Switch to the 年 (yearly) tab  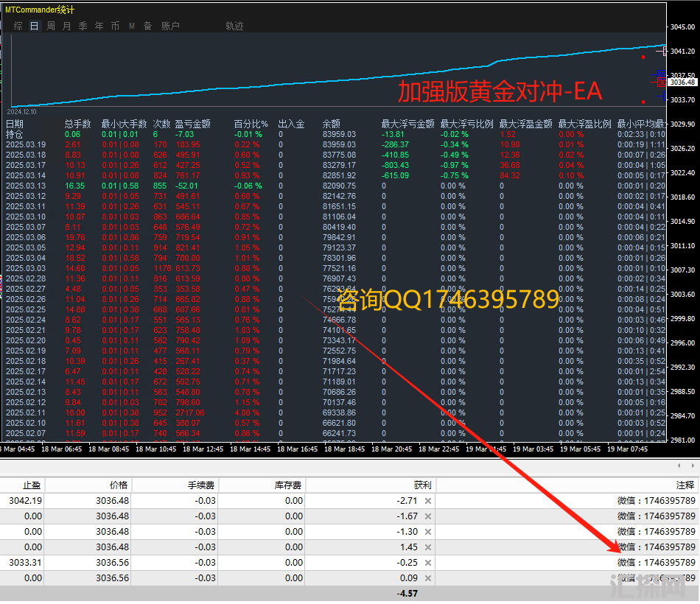(x=99, y=26)
